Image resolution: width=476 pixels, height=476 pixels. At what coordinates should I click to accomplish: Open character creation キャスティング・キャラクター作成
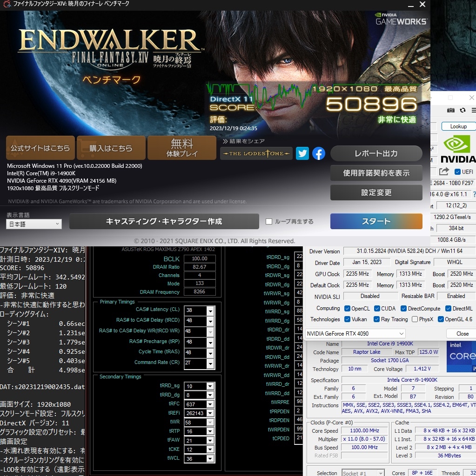(164, 221)
